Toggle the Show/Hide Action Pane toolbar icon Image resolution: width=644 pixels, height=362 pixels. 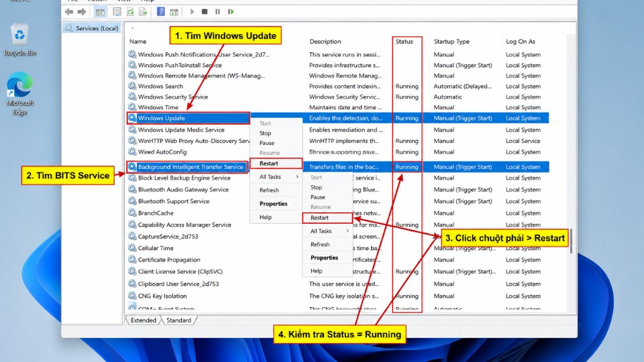(174, 12)
